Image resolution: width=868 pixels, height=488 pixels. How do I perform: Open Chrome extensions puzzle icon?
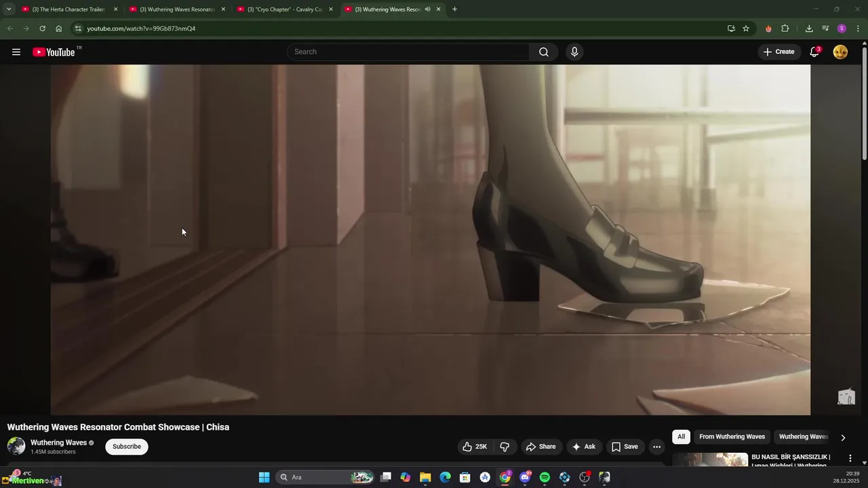[x=785, y=28]
